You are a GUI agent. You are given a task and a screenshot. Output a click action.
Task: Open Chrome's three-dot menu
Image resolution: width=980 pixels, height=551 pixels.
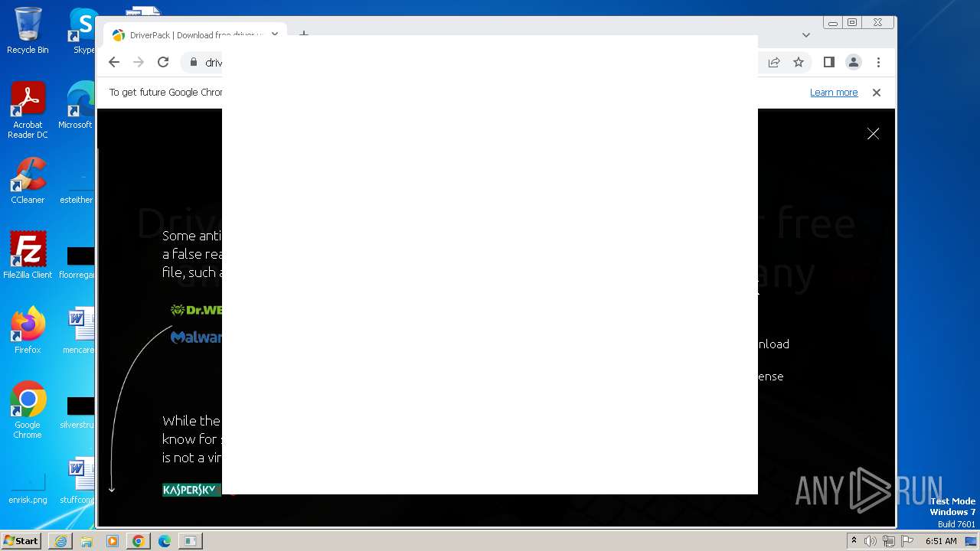click(x=878, y=63)
